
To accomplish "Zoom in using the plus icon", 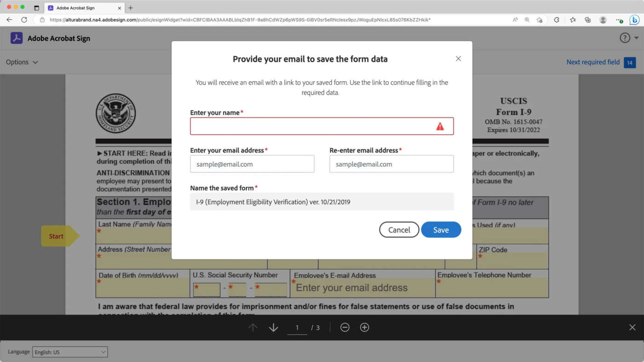I will coord(364,327).
